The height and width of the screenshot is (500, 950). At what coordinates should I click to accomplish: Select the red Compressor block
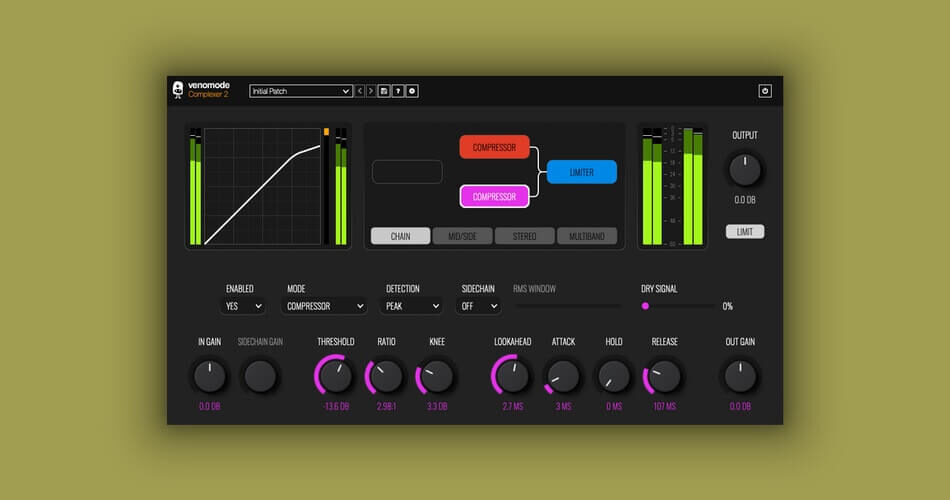pos(494,147)
